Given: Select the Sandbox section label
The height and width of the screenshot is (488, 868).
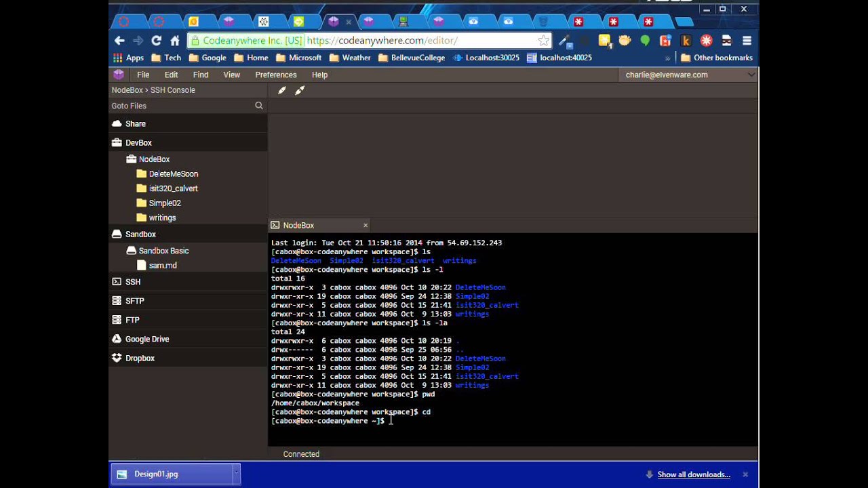Looking at the screenshot, I should pyautogui.click(x=140, y=235).
